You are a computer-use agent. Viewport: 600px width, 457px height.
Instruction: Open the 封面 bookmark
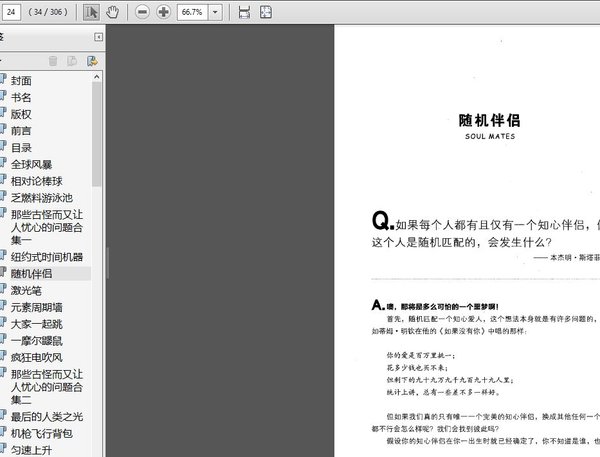21,81
